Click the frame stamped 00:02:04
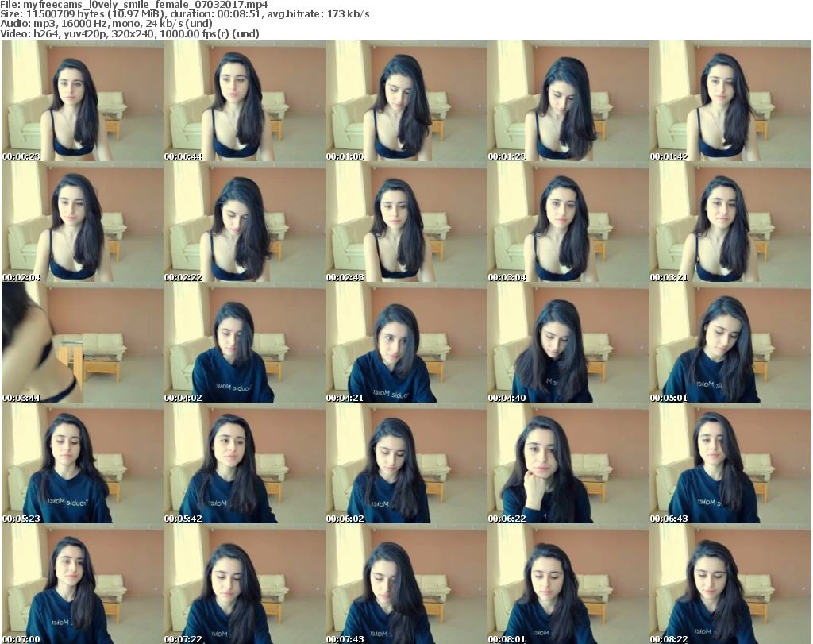 point(83,222)
